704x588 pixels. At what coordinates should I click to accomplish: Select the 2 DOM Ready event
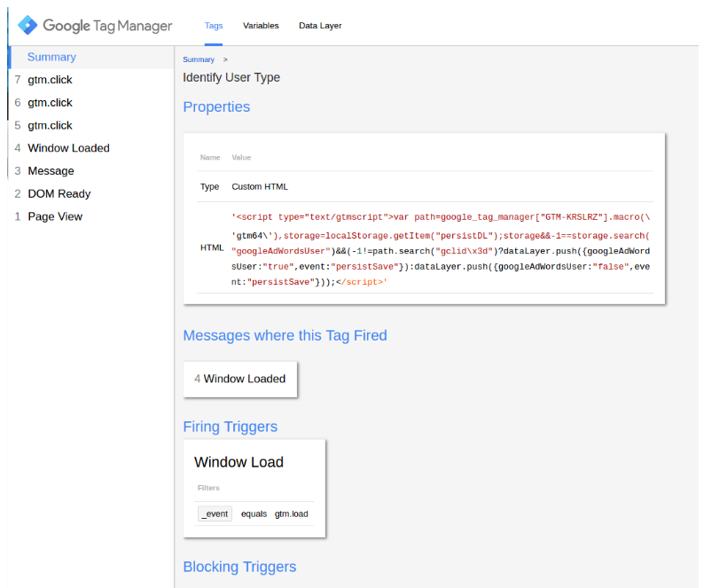[x=59, y=193]
